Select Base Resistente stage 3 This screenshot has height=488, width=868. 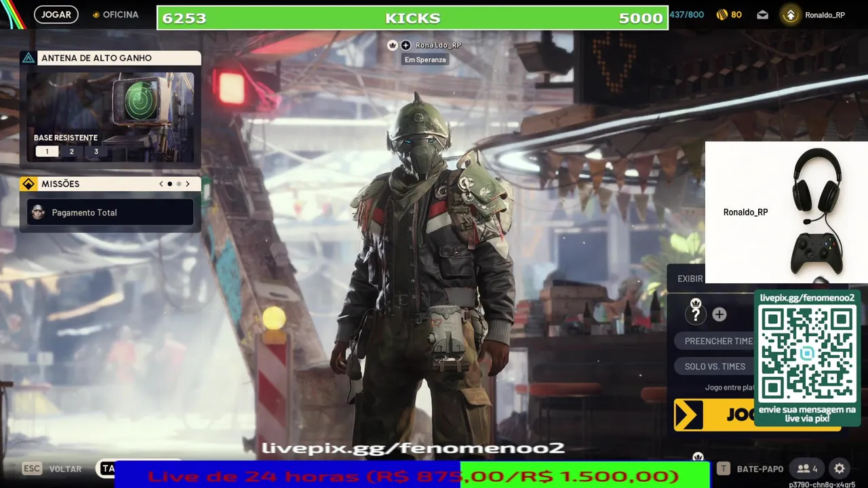point(96,152)
